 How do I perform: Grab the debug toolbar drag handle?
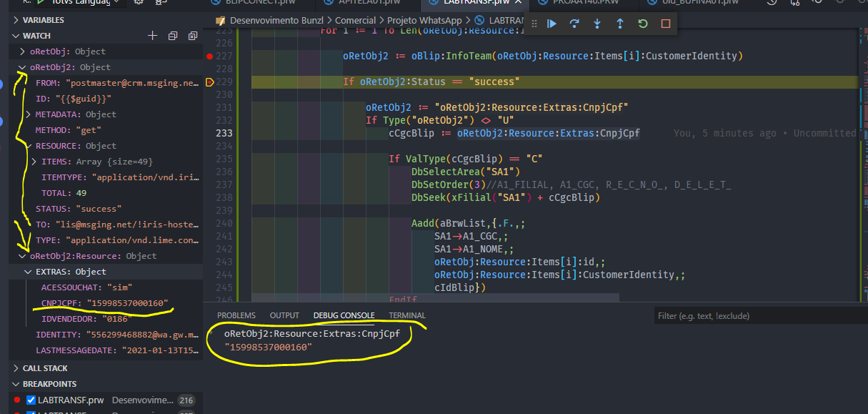click(x=534, y=24)
